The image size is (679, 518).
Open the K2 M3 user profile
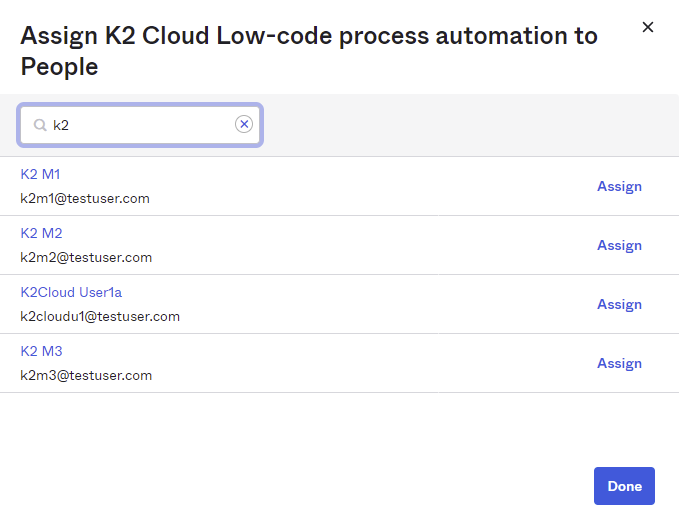tap(41, 351)
